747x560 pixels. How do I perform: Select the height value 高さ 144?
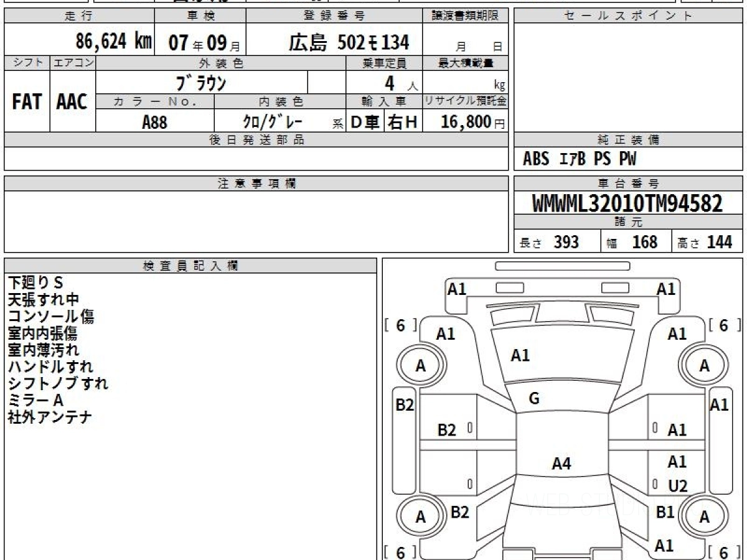(x=705, y=242)
